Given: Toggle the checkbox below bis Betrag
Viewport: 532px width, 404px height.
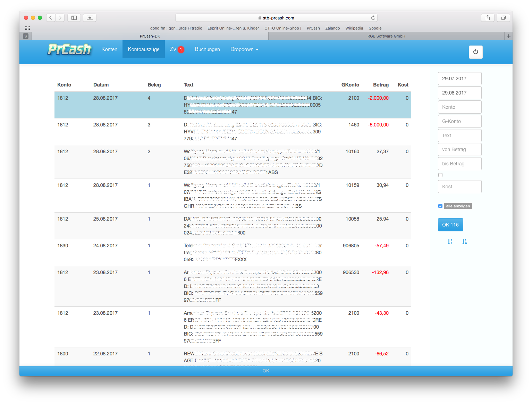Looking at the screenshot, I should click(x=440, y=175).
